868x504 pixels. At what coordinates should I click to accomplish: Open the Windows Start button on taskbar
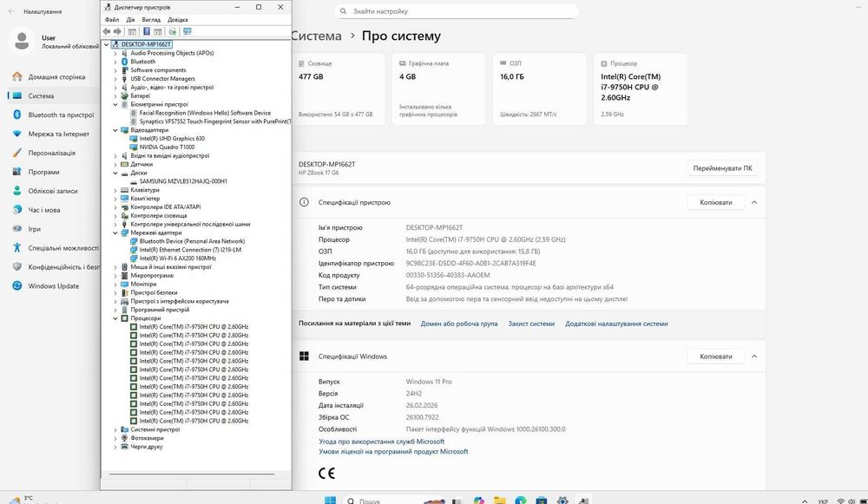[330, 501]
